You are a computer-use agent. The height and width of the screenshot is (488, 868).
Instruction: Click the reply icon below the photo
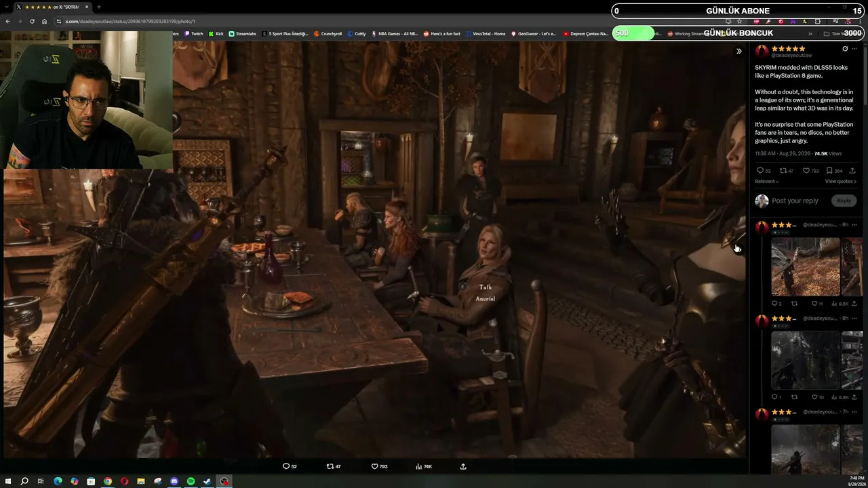286,466
